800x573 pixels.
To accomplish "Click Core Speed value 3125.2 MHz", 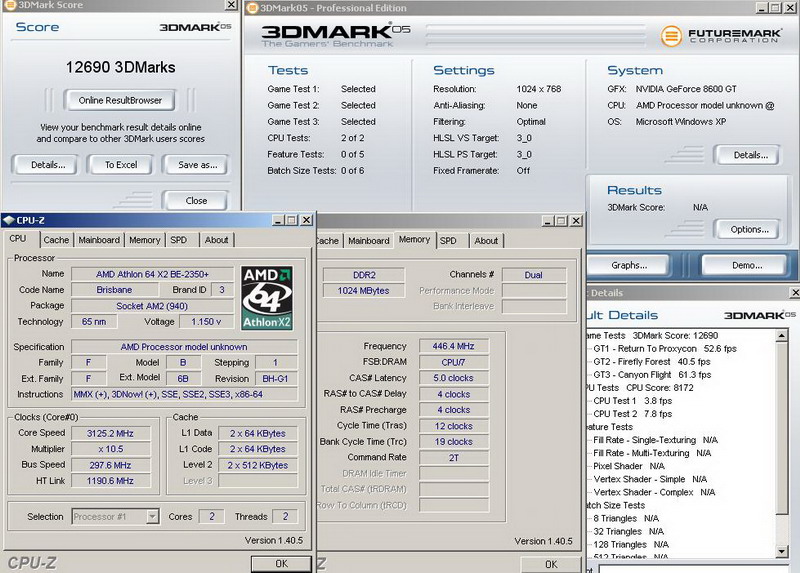I will click(110, 434).
